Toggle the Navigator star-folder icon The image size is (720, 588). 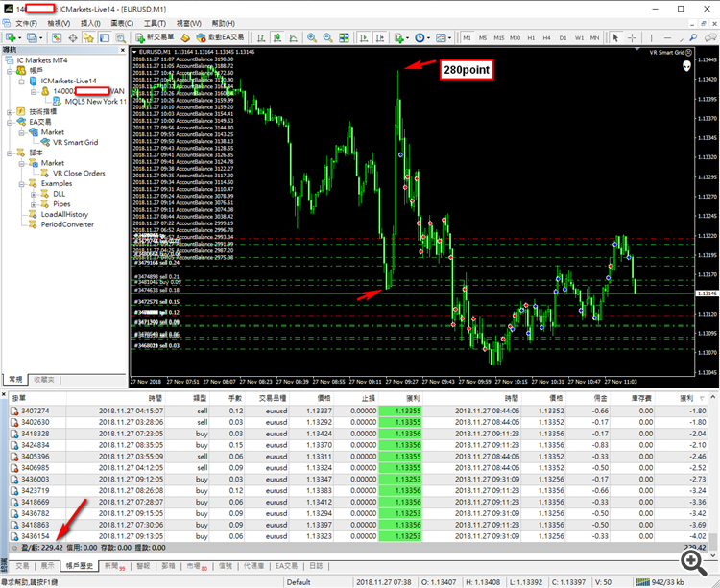point(88,37)
